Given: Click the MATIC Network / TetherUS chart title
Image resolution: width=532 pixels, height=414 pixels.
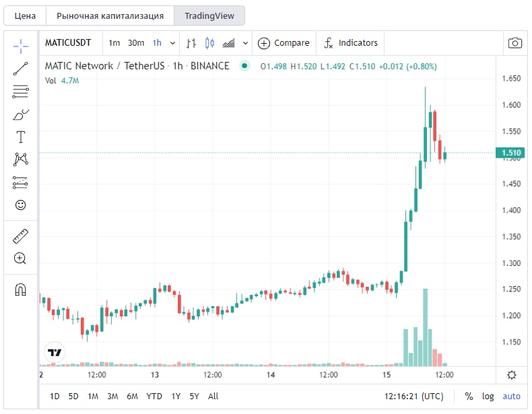Looking at the screenshot, I should 137,66.
